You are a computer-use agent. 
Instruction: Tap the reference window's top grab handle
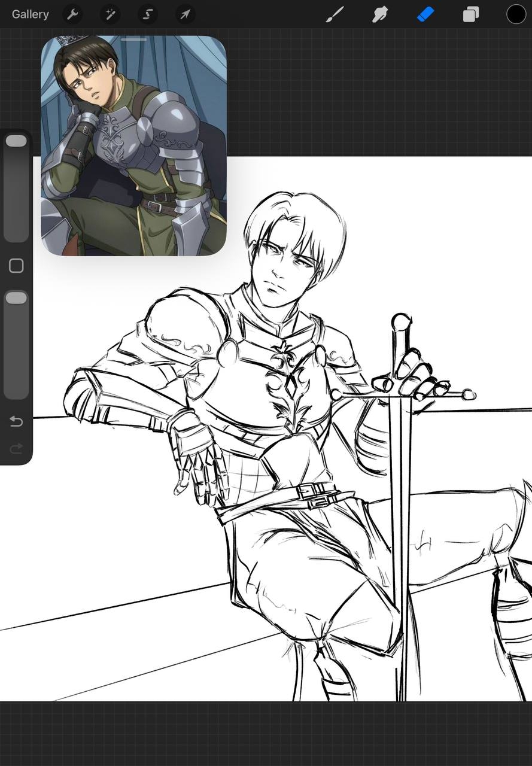pos(133,40)
